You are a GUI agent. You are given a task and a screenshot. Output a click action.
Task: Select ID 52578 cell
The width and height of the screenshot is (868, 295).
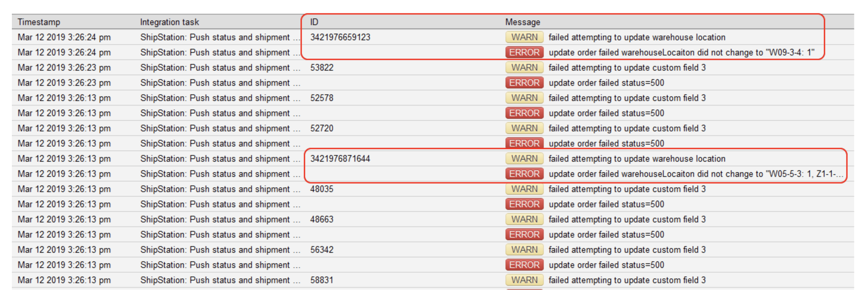(322, 98)
